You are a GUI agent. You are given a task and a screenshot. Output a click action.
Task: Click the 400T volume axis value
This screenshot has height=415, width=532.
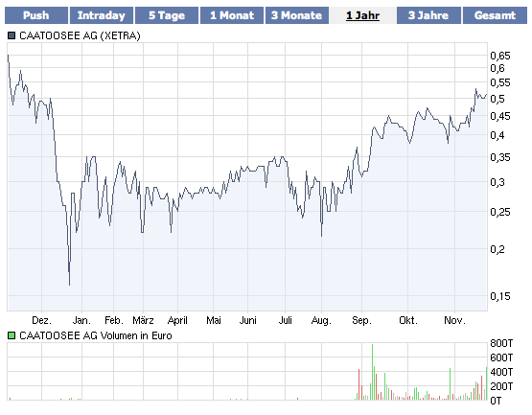click(x=501, y=372)
